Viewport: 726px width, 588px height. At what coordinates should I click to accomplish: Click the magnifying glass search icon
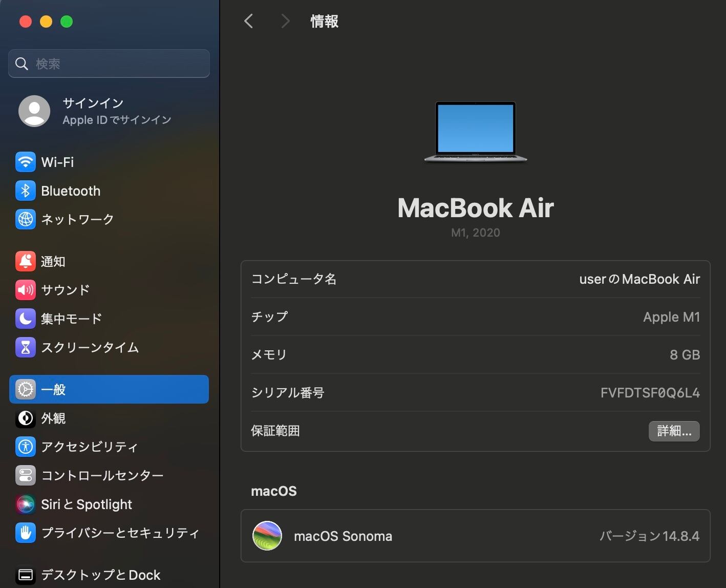(x=22, y=64)
